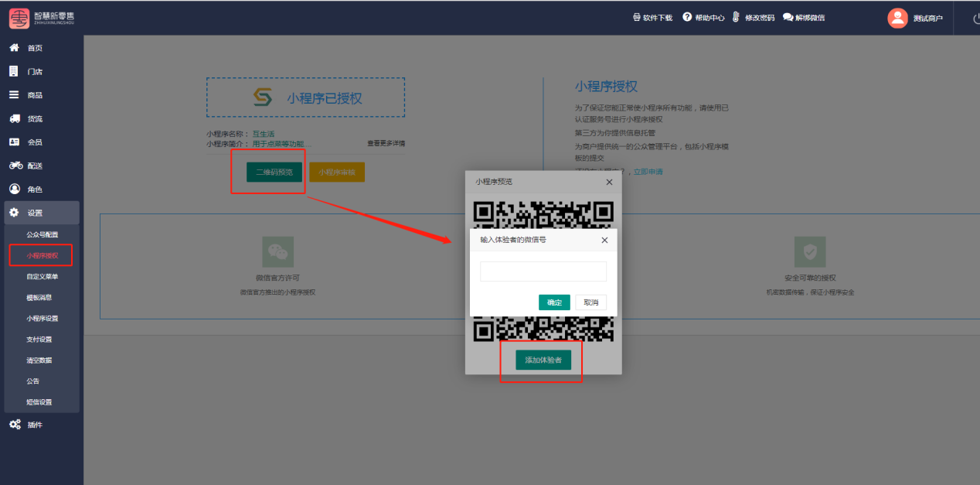Click the printer icon for software download

click(x=637, y=17)
